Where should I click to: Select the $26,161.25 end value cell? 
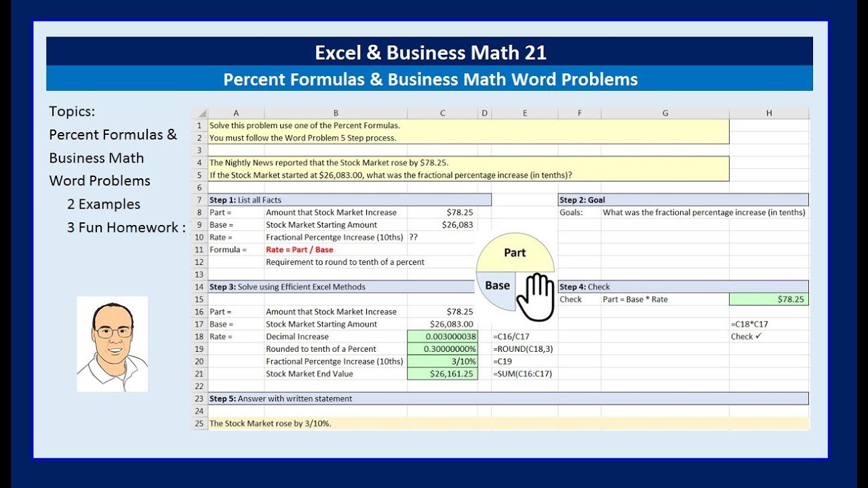point(443,373)
